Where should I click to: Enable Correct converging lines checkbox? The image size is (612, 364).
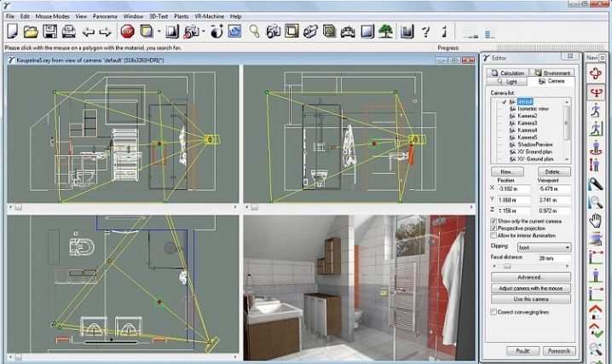(494, 312)
